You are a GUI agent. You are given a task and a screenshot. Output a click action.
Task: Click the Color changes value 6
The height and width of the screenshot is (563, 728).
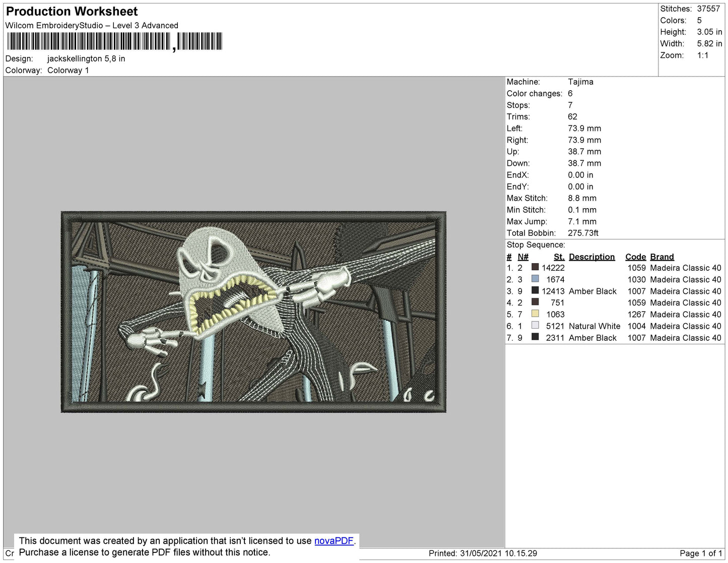[x=570, y=94]
